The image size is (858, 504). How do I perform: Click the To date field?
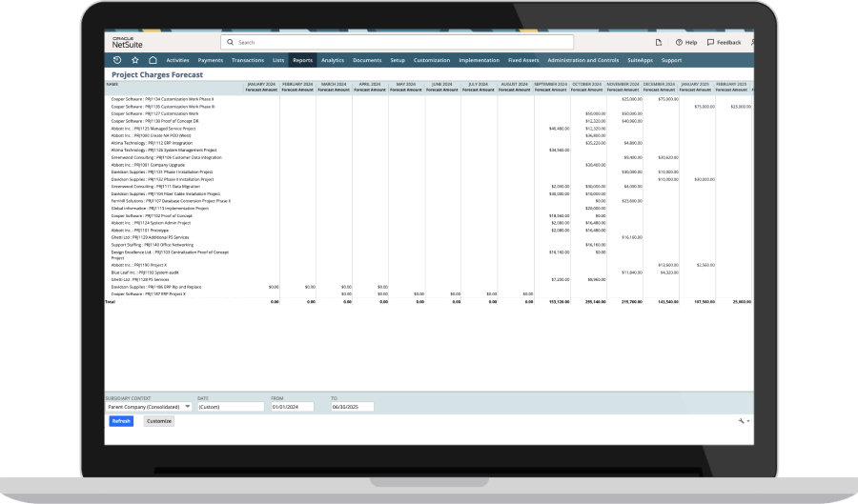coord(352,406)
